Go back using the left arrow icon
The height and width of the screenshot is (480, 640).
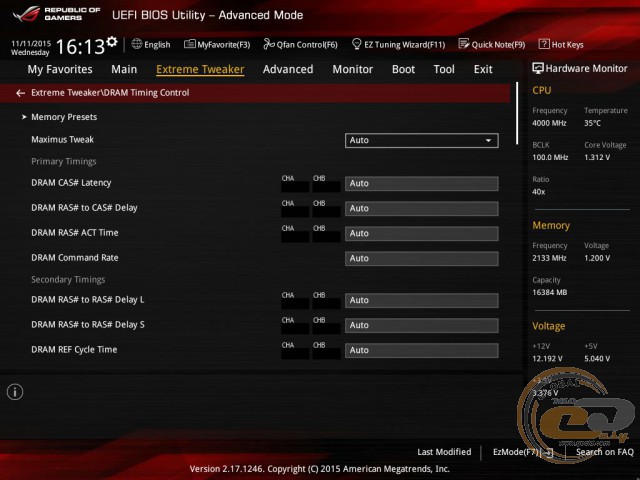pyautogui.click(x=20, y=93)
